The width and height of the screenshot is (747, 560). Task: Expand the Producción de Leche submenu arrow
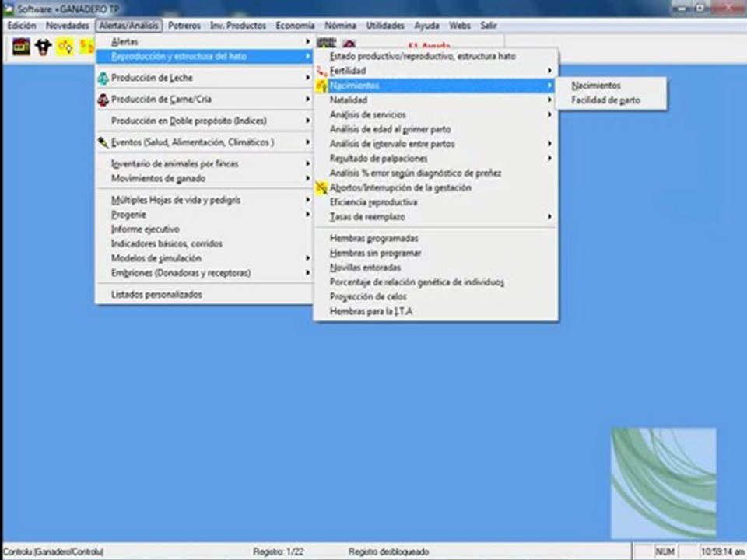pyautogui.click(x=307, y=78)
